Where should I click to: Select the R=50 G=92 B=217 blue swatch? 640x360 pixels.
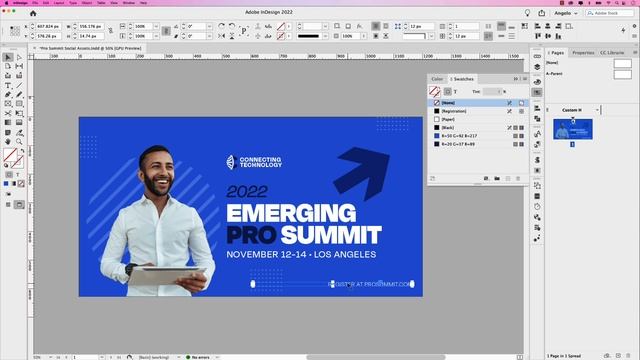pos(478,136)
